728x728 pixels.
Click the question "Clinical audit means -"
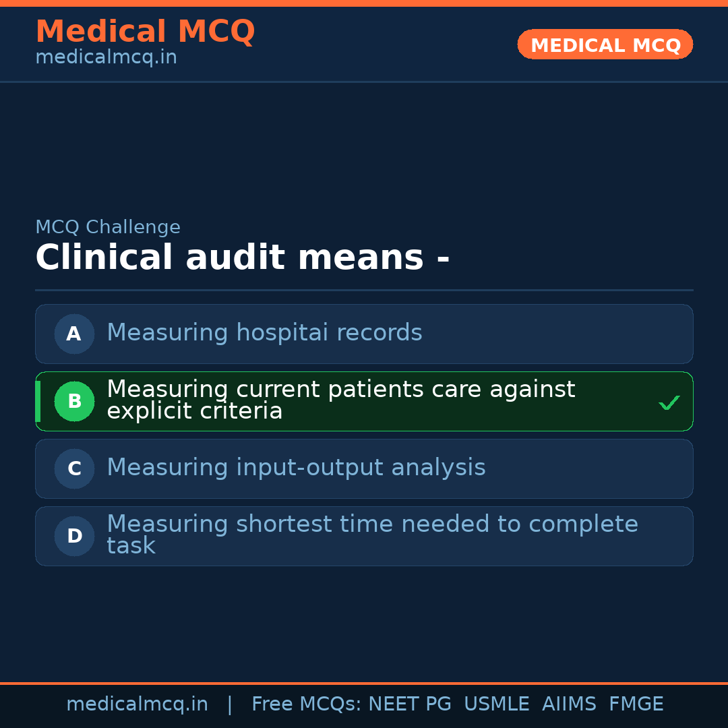tap(242, 258)
